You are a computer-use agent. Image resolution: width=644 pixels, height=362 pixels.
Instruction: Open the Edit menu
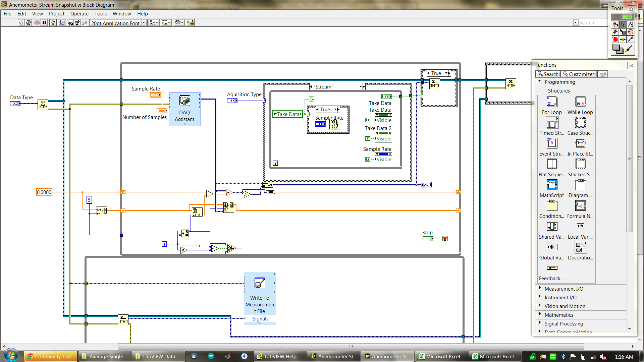click(x=22, y=14)
